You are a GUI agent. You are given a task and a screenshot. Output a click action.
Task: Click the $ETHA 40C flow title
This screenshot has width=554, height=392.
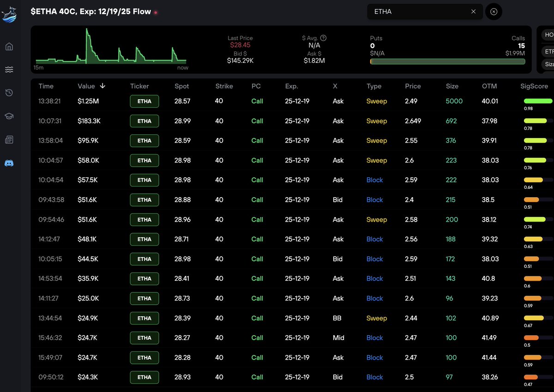tap(91, 12)
